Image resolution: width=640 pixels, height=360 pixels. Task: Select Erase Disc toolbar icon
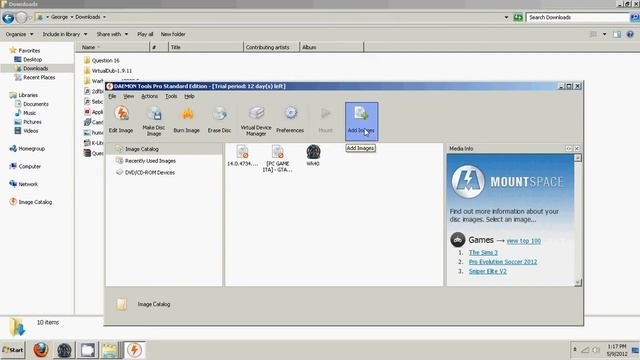pos(219,120)
